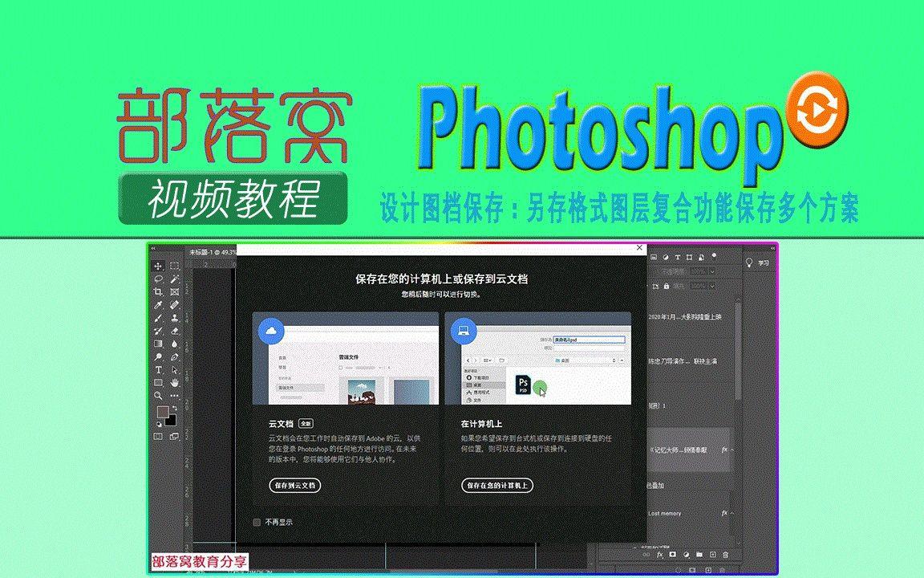Select the Brush tool
Viewport: 924px width, 578px height.
tap(158, 318)
